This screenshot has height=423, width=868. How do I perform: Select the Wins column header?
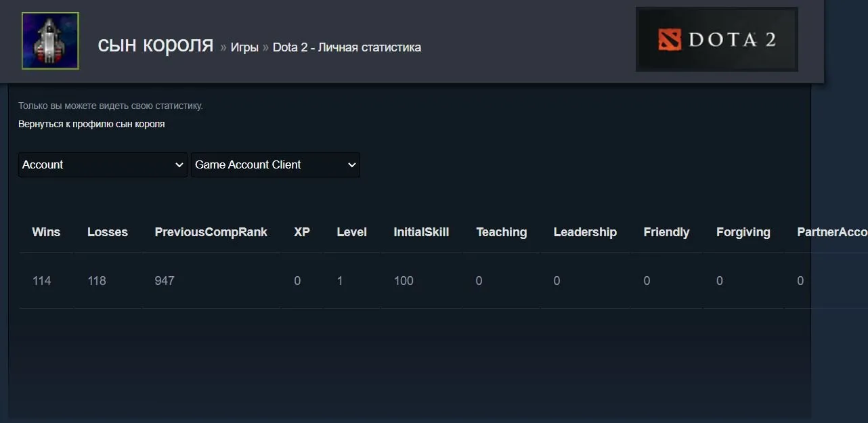[x=46, y=232]
